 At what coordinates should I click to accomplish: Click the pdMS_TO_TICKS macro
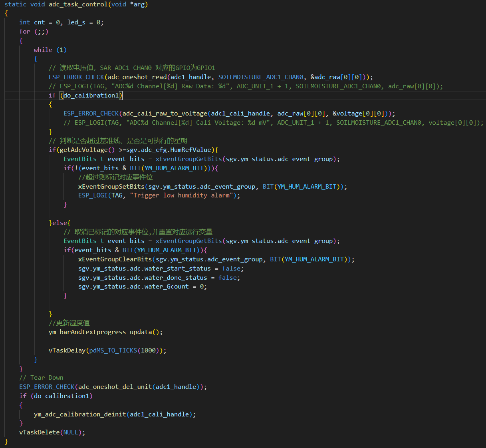tap(113, 350)
